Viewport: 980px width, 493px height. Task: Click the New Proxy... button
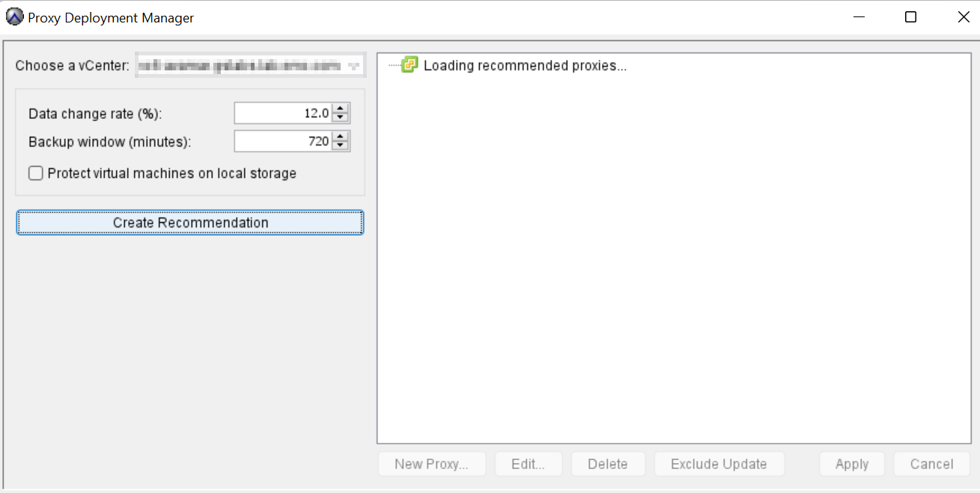(432, 464)
